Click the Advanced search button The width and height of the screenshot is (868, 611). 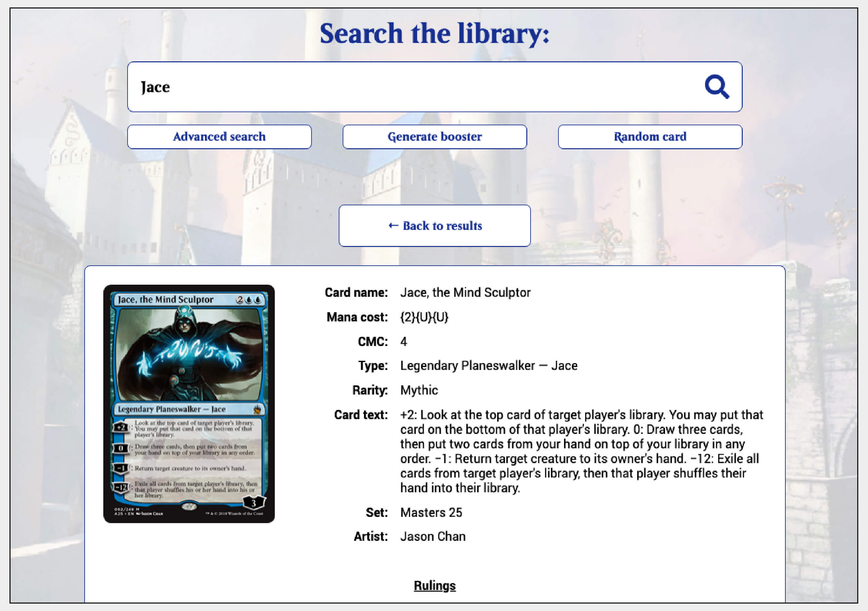coord(219,136)
